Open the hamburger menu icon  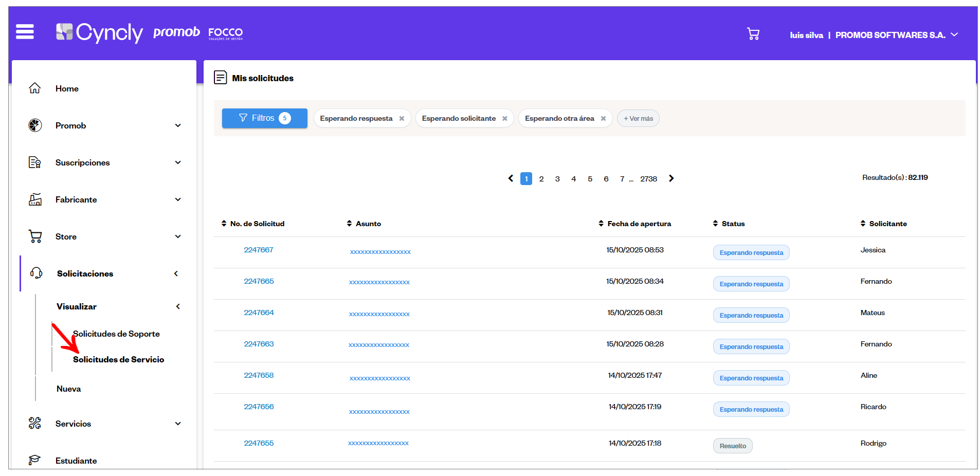(25, 32)
